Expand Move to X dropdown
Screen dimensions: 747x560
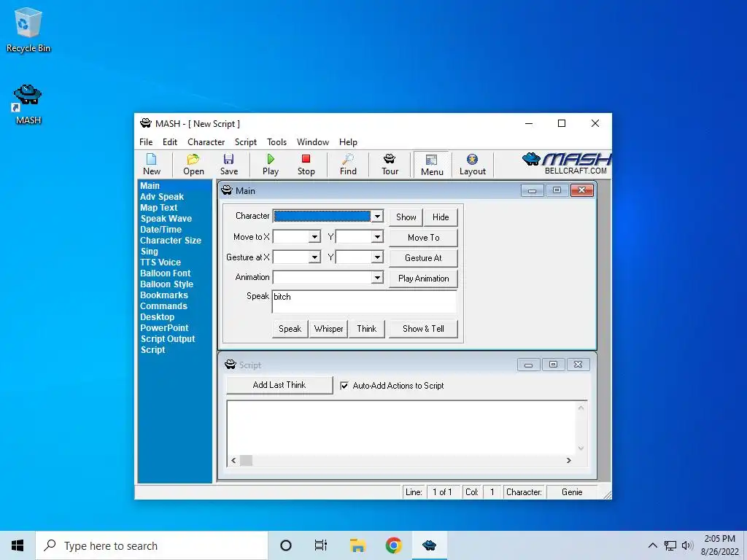tap(314, 237)
